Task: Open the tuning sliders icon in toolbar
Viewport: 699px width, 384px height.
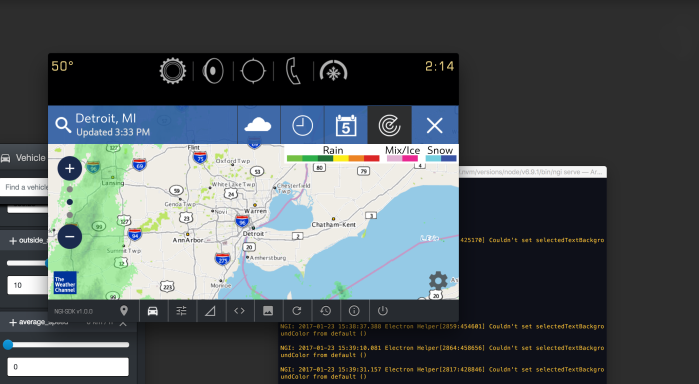Action: coord(181,311)
